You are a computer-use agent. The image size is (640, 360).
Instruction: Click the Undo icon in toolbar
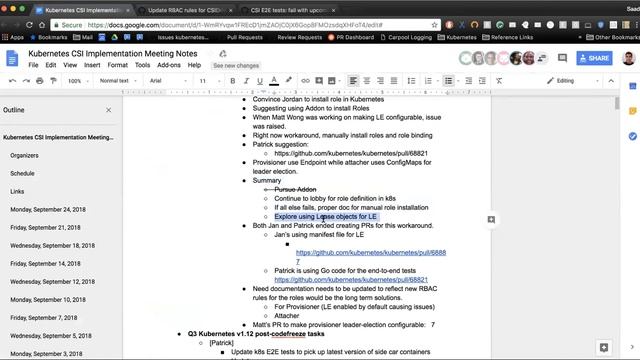[x=13, y=81]
